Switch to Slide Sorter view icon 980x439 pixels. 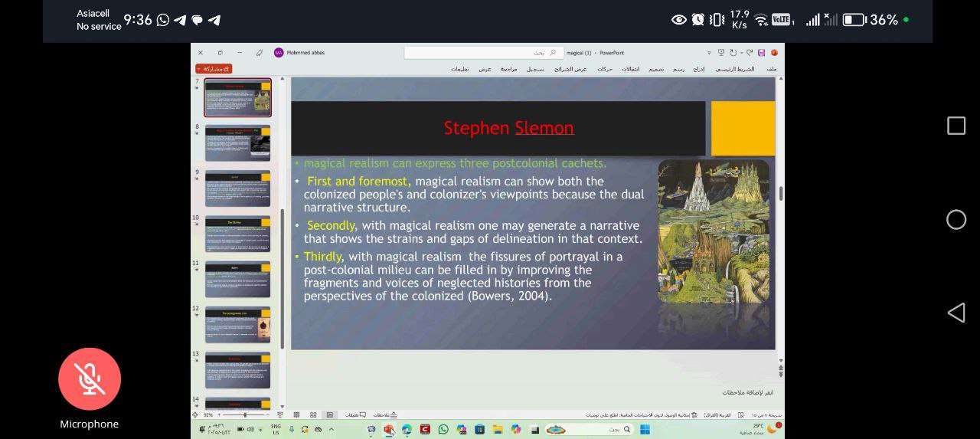coord(313,414)
